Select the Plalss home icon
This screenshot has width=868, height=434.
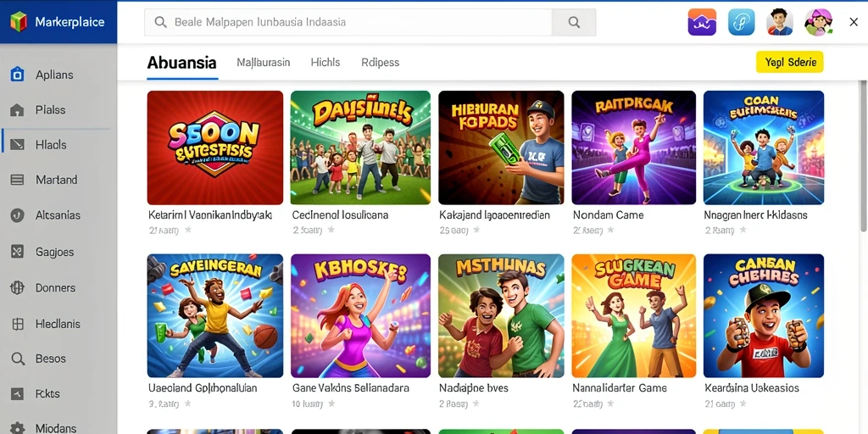[17, 109]
